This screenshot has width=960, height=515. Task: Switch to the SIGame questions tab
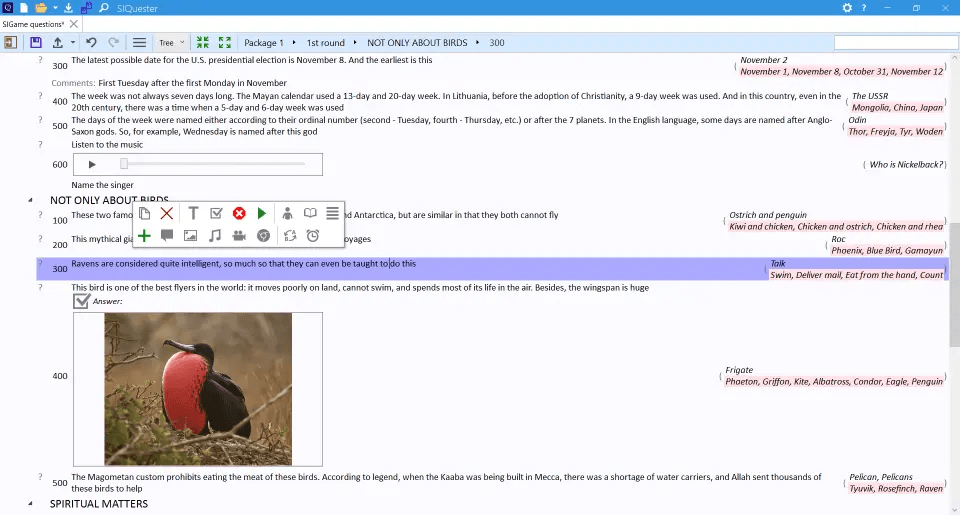(33, 24)
